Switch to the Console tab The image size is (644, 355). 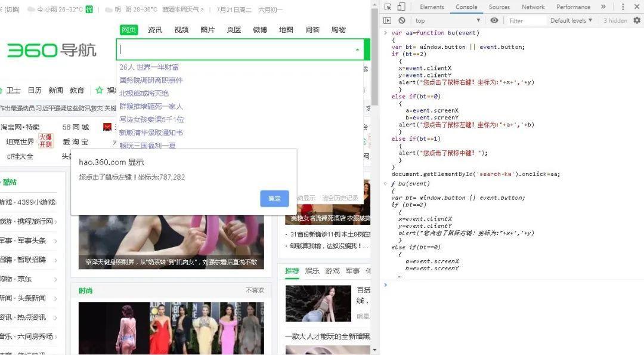pyautogui.click(x=466, y=7)
